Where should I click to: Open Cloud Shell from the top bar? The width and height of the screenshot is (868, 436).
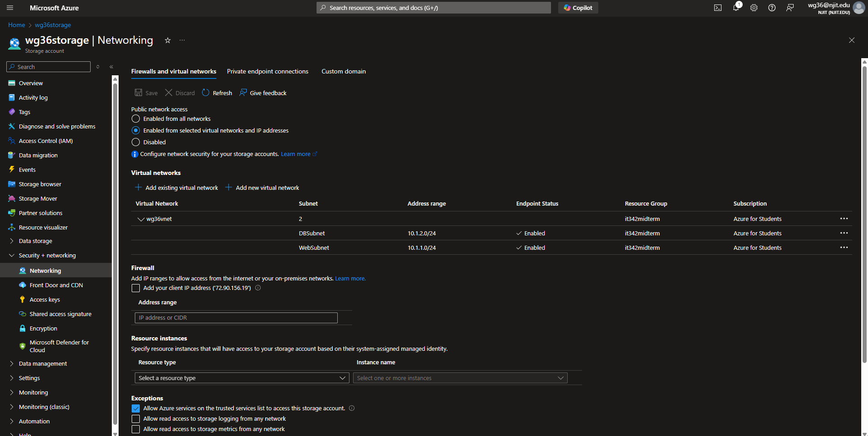click(x=718, y=8)
